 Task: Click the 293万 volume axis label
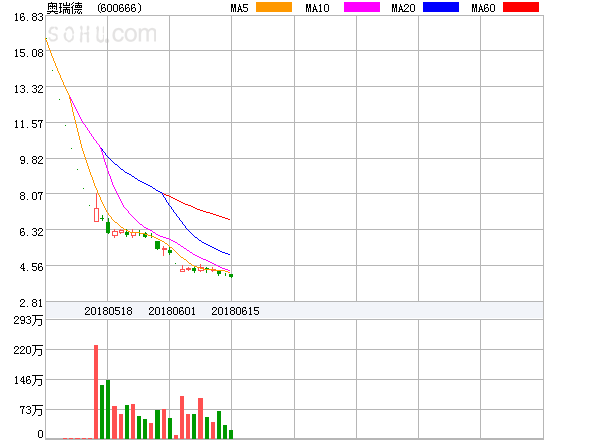tap(28, 320)
